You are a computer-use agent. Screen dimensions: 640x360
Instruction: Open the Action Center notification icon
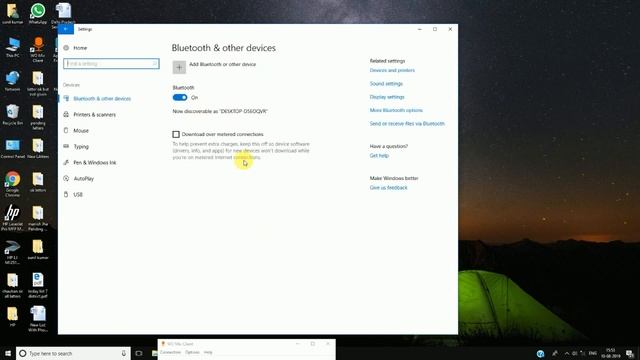631,353
